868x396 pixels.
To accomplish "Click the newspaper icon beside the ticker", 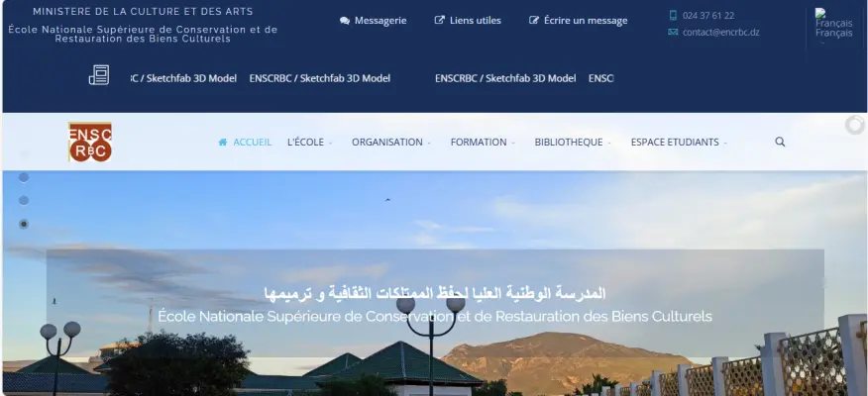I will point(99,75).
